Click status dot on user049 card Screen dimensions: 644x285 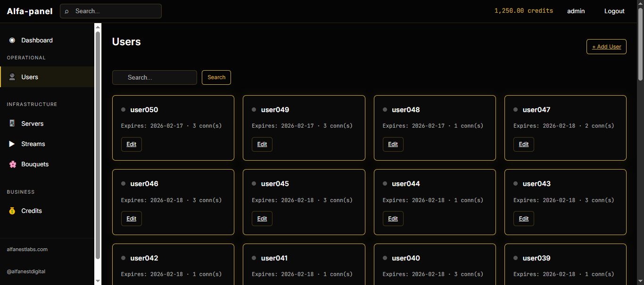click(254, 110)
